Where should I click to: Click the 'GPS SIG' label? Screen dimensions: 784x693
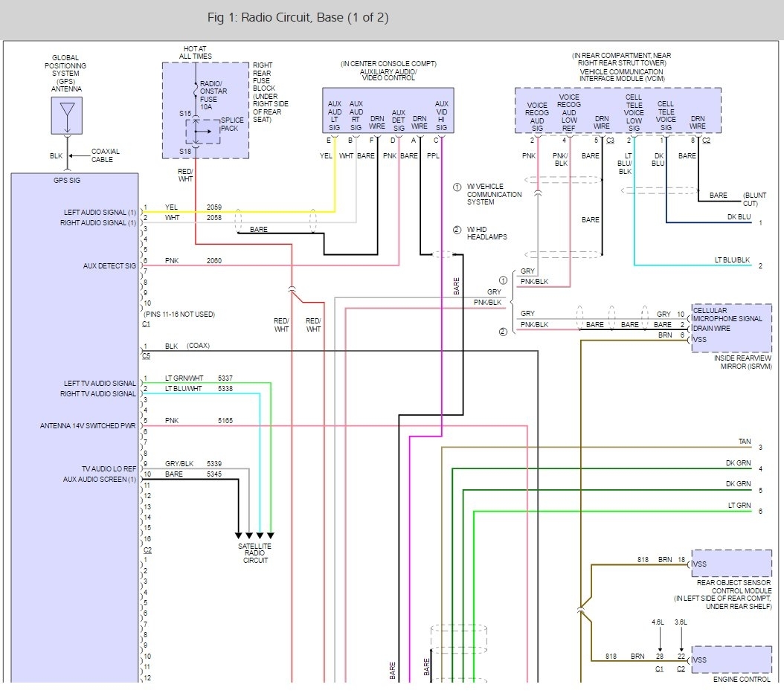pos(67,181)
